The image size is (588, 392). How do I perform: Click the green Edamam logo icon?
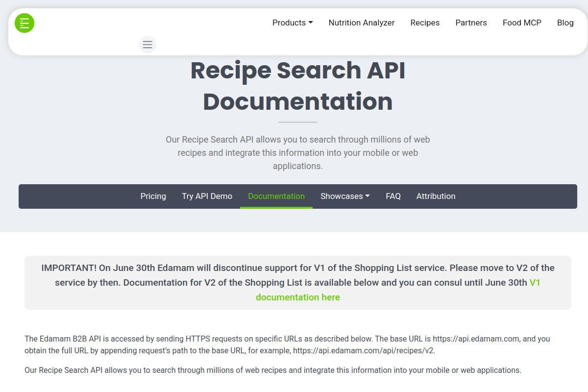[x=24, y=23]
